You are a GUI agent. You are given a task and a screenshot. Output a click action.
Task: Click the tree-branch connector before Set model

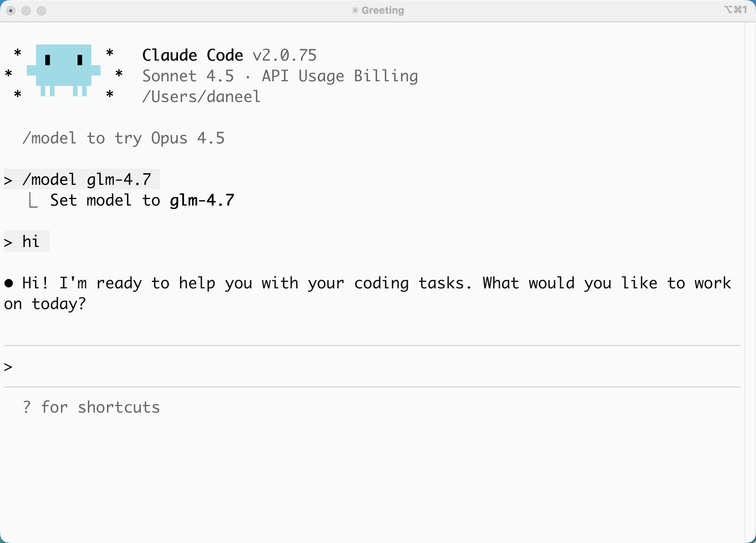point(33,201)
